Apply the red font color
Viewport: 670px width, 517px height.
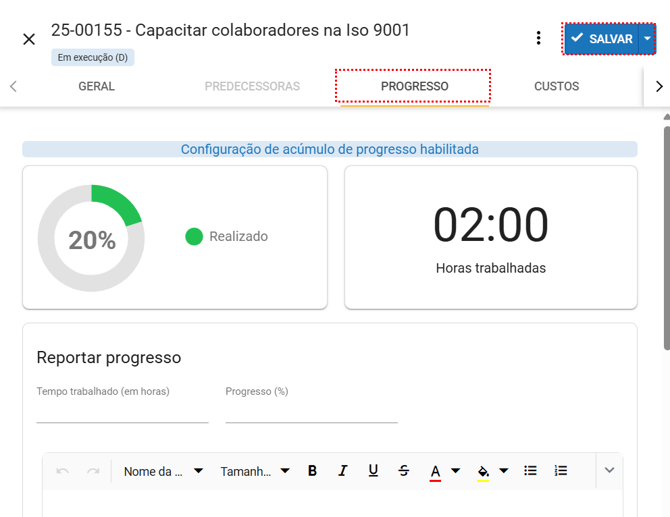[435, 471]
